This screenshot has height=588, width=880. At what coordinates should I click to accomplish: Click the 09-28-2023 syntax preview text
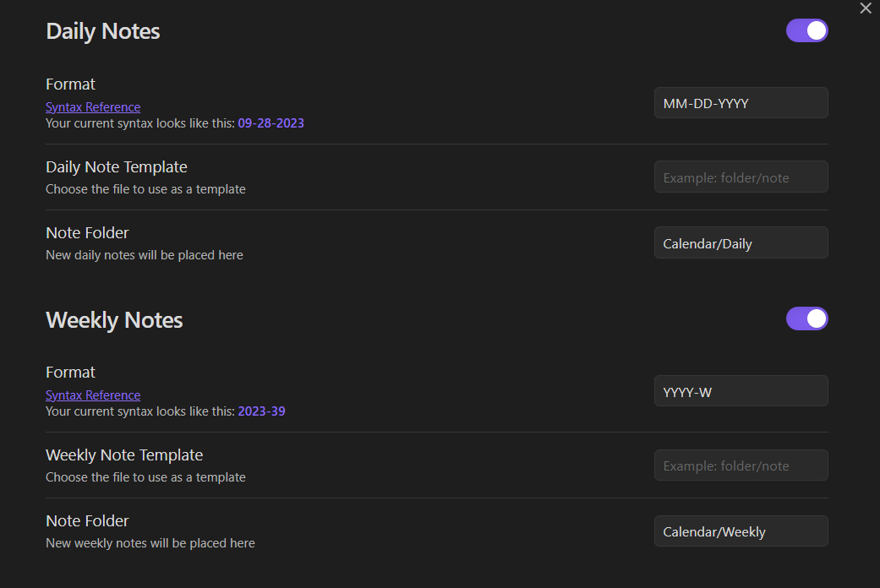tap(271, 123)
